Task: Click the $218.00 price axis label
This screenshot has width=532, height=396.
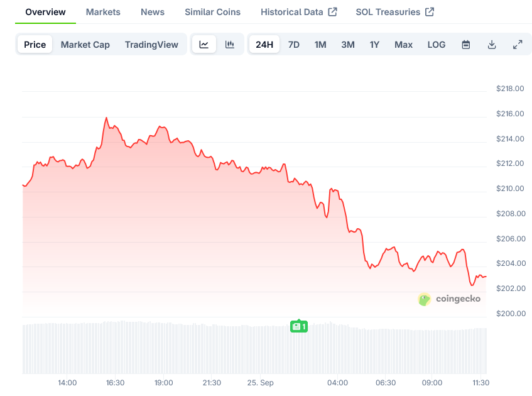Action: pyautogui.click(x=510, y=89)
